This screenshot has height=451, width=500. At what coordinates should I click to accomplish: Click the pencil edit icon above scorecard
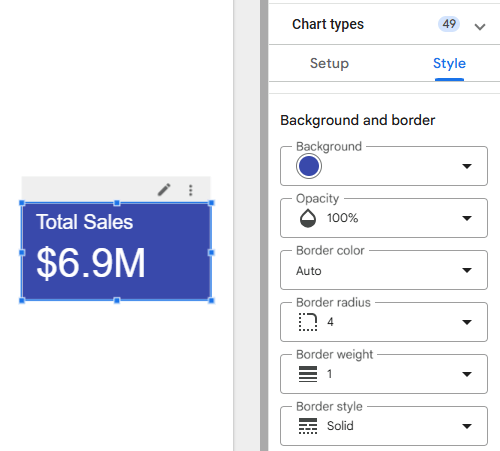pyautogui.click(x=164, y=190)
